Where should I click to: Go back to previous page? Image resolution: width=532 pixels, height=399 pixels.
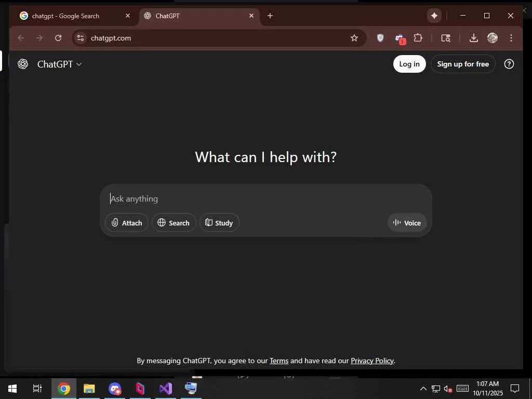click(x=21, y=38)
